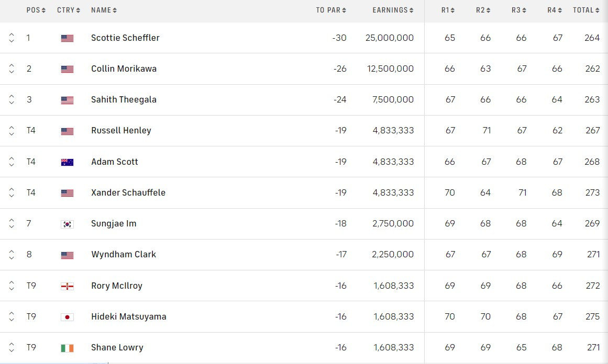Image resolution: width=608 pixels, height=364 pixels.
Task: Toggle sorting on the EARNINGS column
Action: click(x=393, y=9)
